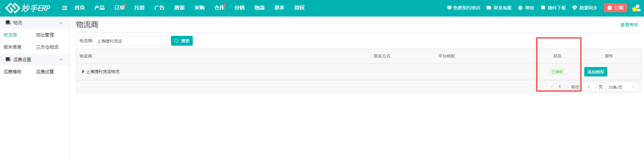Open the user avatar icon
Viewport: 644px width, 160px height.
pos(636,8)
